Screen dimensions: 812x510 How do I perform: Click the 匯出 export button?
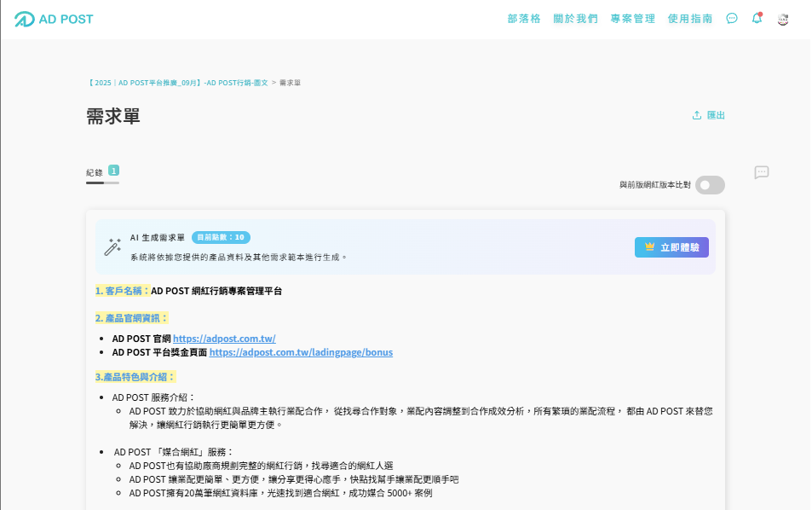[x=708, y=115]
